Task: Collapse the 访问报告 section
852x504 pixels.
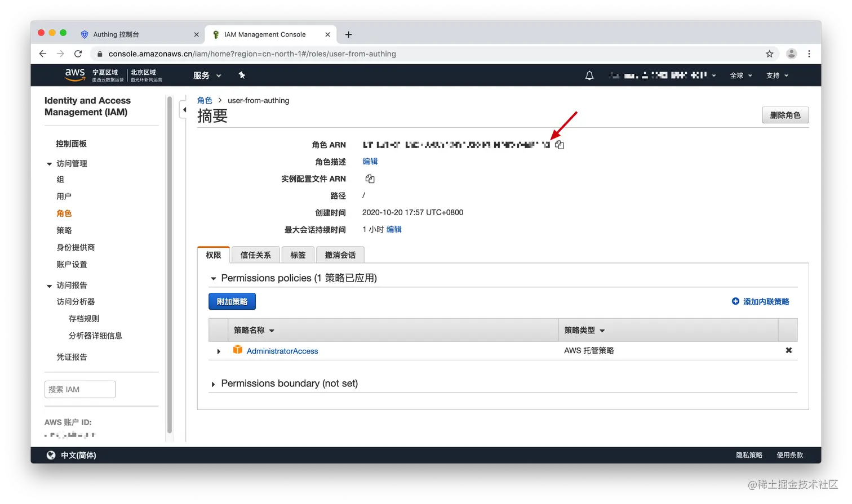Action: pos(50,286)
